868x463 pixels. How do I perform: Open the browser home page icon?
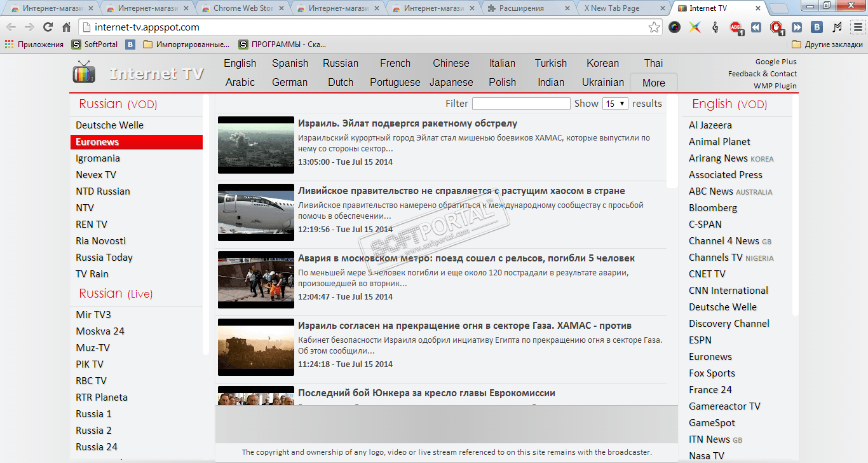66,27
